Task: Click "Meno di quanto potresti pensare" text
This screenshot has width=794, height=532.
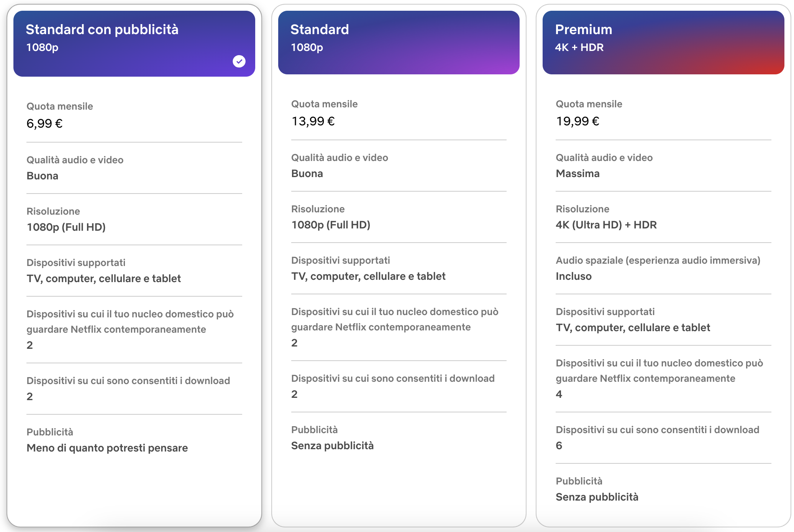Action: click(x=107, y=448)
